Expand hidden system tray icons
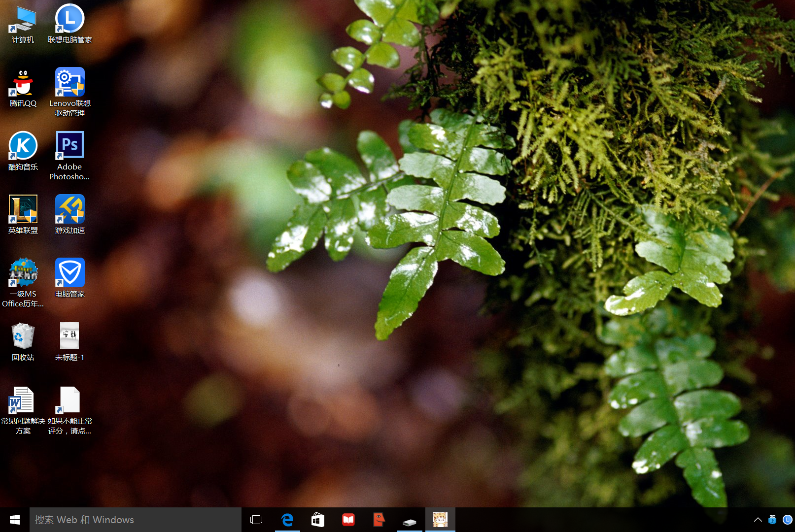 click(x=758, y=520)
